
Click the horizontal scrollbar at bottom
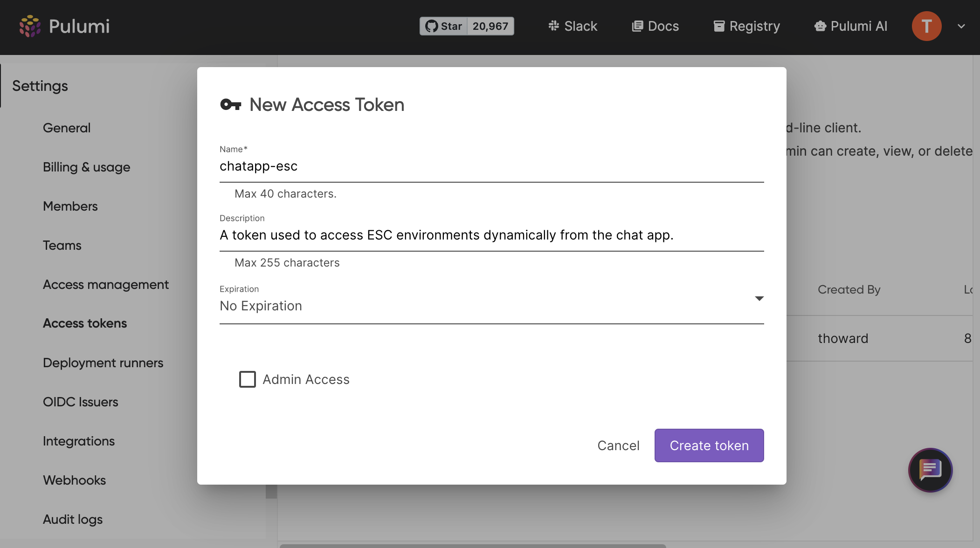(473, 545)
